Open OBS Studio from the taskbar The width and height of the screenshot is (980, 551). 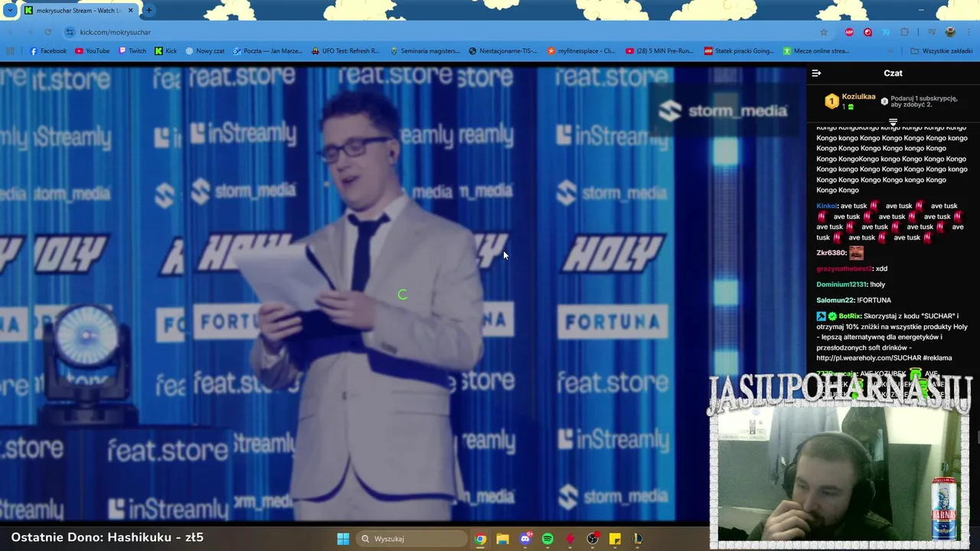point(593,539)
